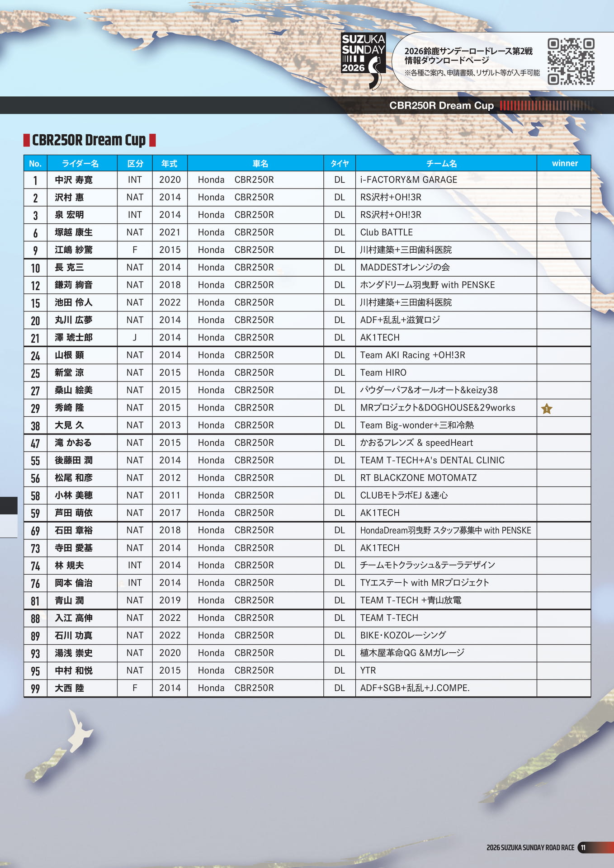Click the team MADDESTオレンジの会
Screen dimensions: 614x868
(405, 268)
